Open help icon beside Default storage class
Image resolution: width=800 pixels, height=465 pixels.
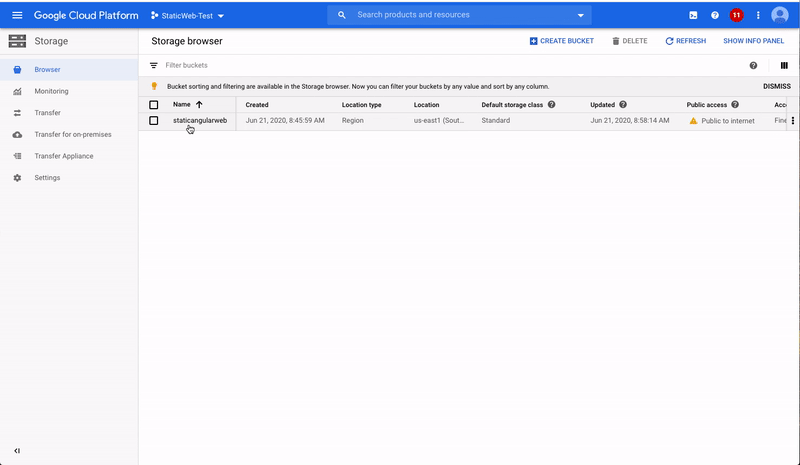click(552, 105)
